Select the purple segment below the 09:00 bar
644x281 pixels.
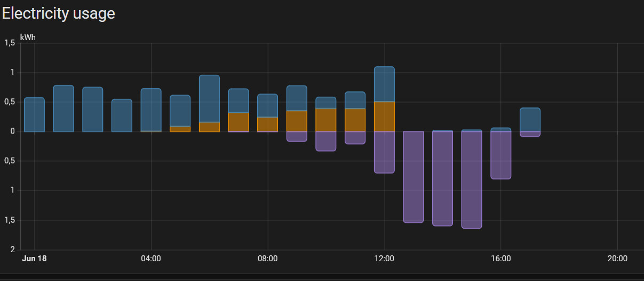click(297, 136)
